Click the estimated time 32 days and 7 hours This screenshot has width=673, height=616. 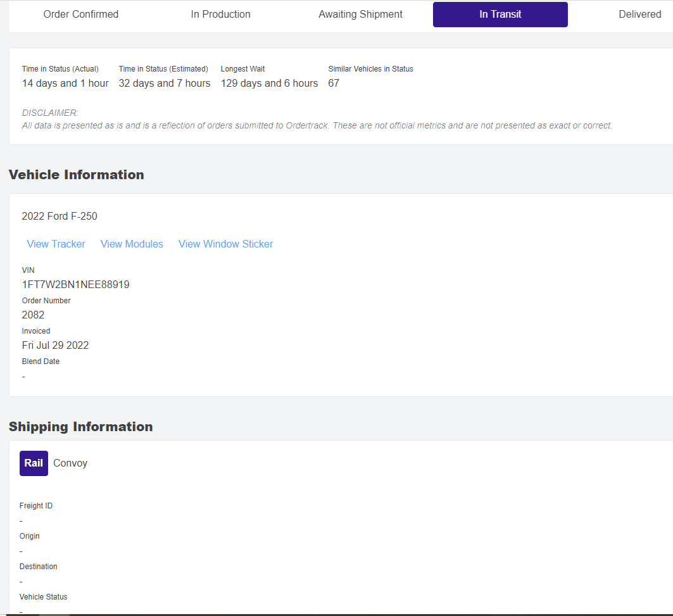(x=165, y=83)
